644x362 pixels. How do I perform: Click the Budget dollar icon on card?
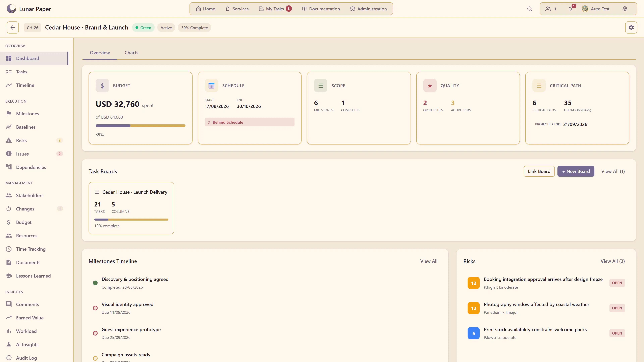point(102,86)
